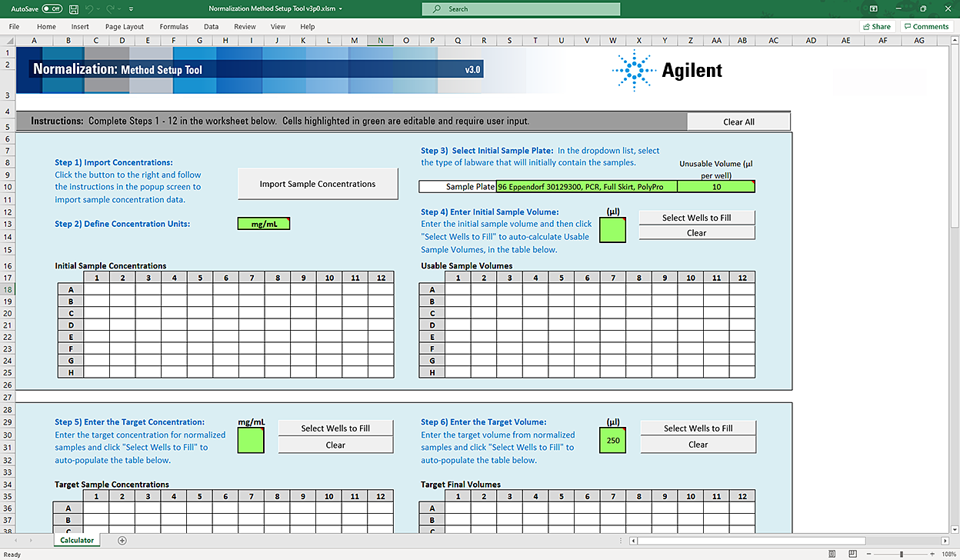Screen dimensions: 960x560
Task: Click Step 5 Select Wells to Fill button
Action: 335,428
